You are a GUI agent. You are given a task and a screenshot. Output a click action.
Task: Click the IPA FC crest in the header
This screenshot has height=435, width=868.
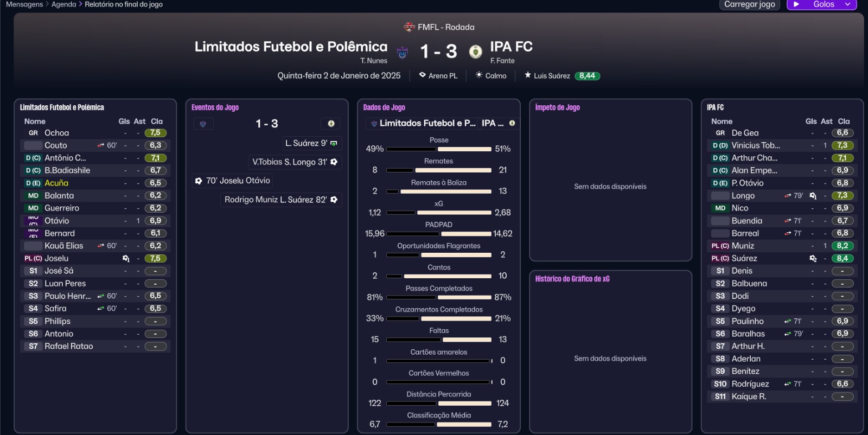[x=475, y=52]
